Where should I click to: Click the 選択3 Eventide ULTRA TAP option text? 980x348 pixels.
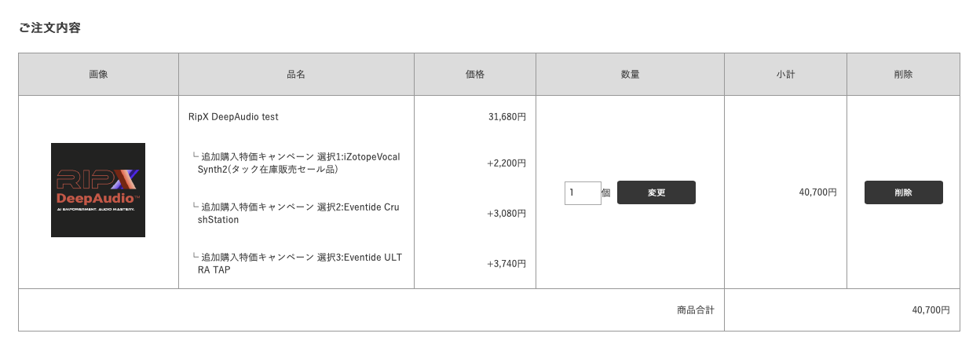(x=297, y=263)
